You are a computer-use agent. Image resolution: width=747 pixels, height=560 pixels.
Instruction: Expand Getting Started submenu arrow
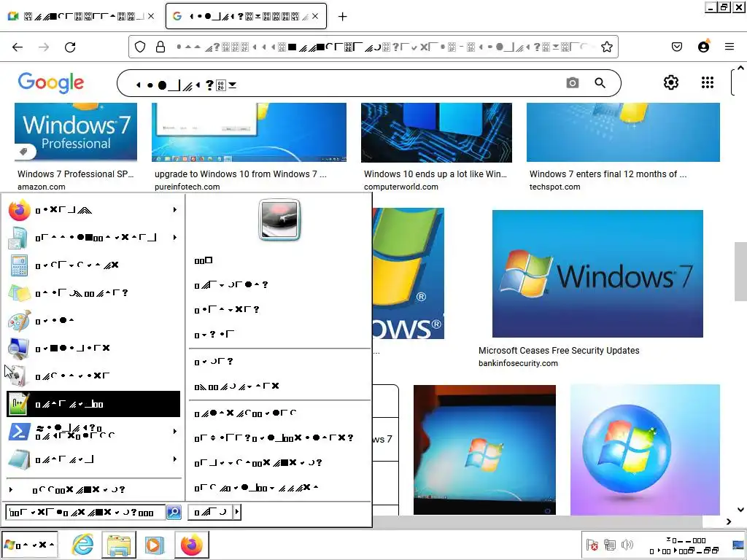coord(175,237)
